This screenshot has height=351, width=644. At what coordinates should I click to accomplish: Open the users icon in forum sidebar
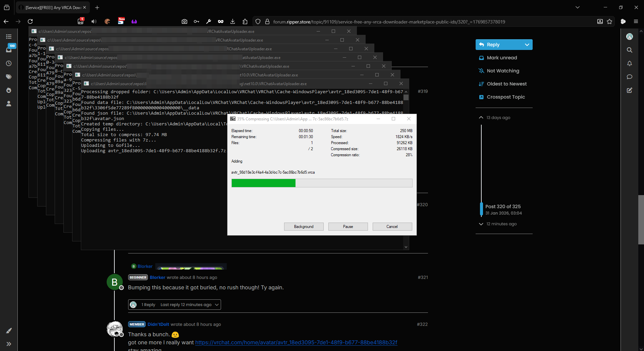(9, 104)
